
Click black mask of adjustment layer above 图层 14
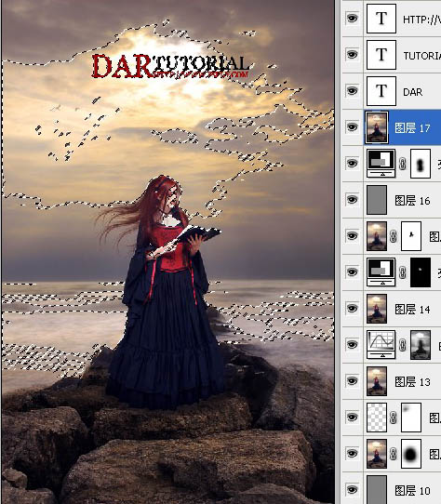[x=421, y=272]
